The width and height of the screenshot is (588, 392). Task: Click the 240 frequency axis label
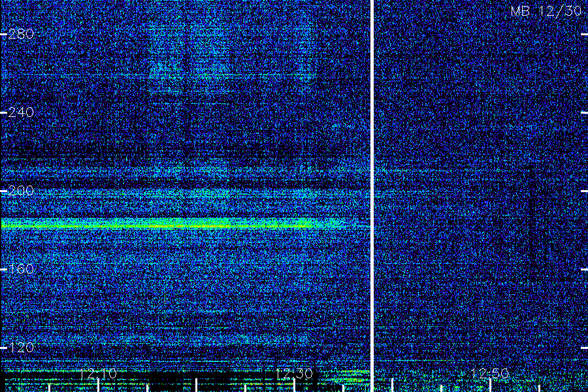click(21, 112)
